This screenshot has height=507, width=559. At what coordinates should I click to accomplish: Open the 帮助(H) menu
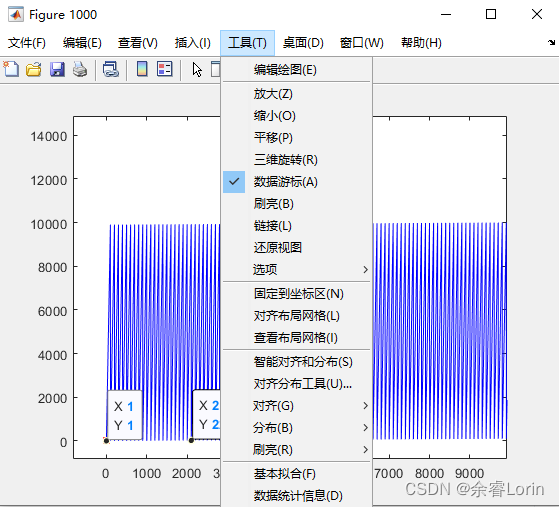tap(421, 43)
